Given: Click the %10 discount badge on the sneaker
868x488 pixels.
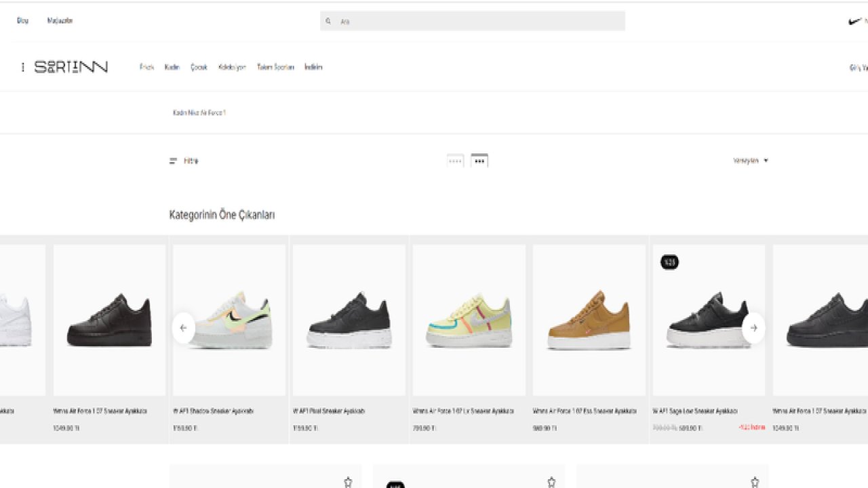Looking at the screenshot, I should (x=669, y=261).
